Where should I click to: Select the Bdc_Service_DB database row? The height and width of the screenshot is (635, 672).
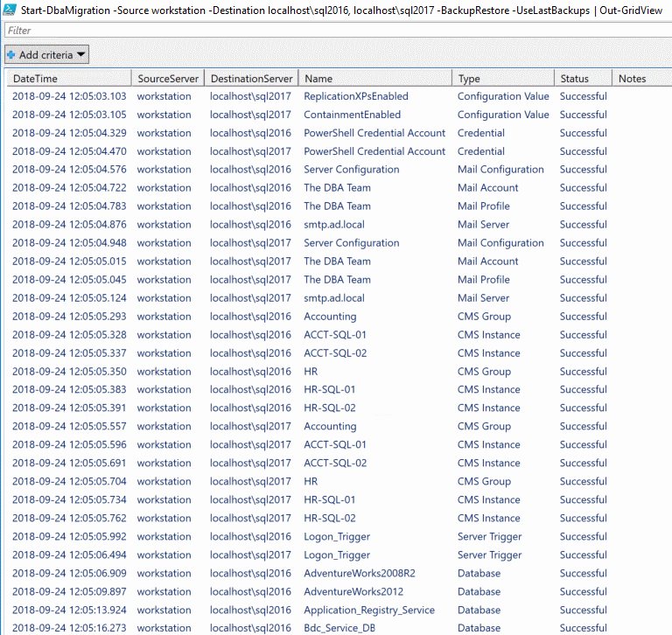point(342,628)
